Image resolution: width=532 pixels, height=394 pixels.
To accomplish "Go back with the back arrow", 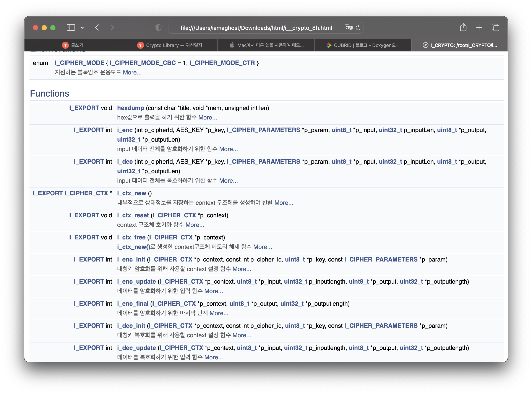I will 97,28.
